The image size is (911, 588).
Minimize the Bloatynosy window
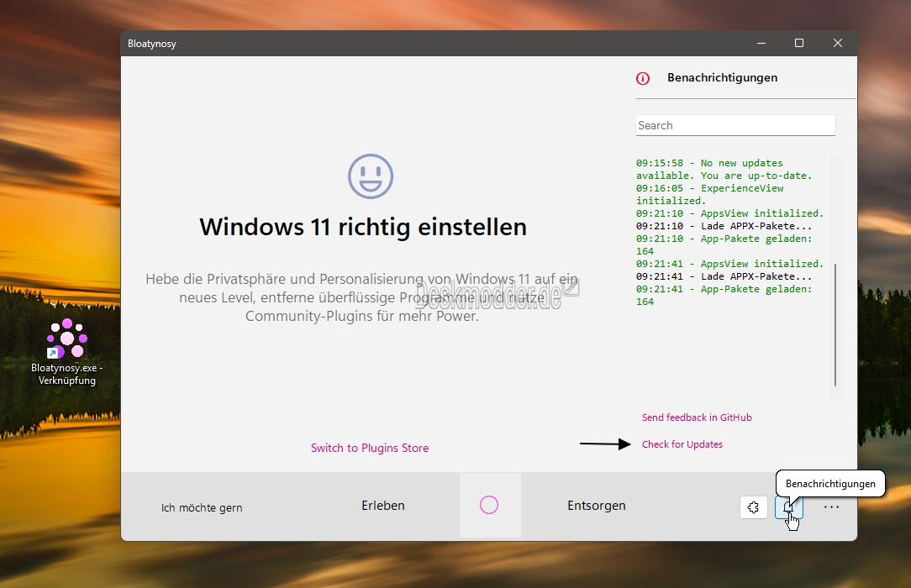(x=761, y=43)
